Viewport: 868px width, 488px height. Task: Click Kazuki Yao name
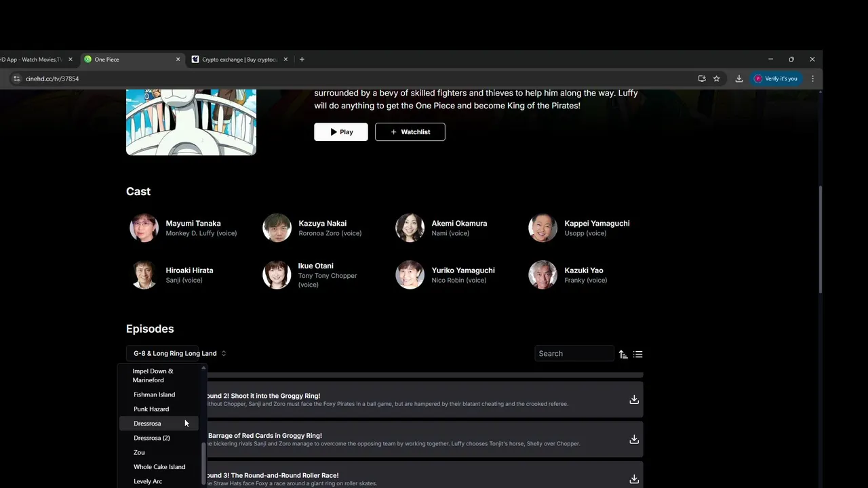pos(584,270)
